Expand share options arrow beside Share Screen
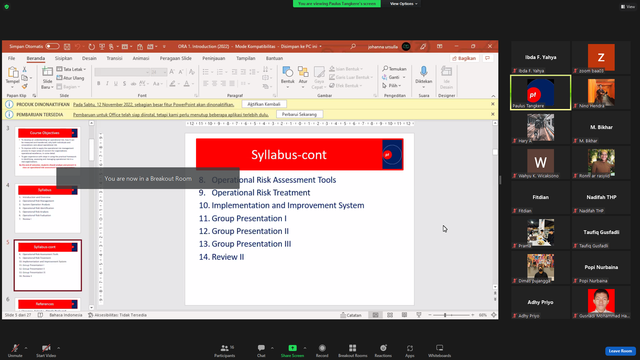Screen dimensions: 640x360 click(x=304, y=348)
